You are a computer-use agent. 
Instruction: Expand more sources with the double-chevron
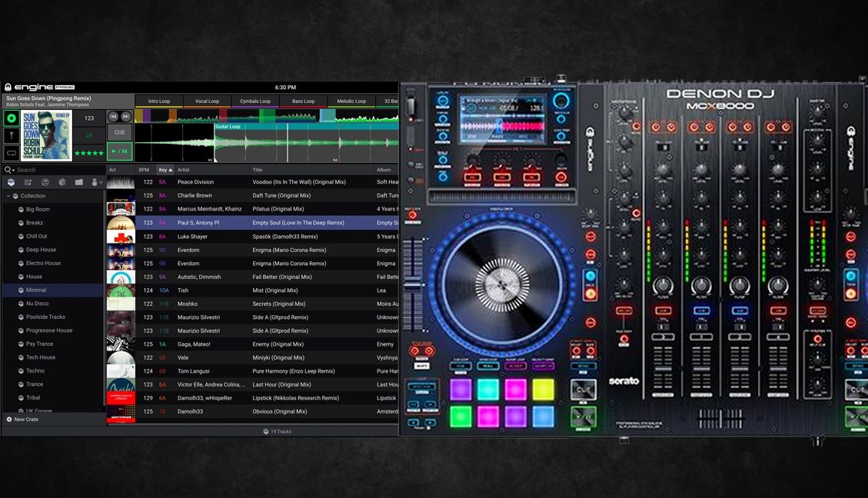click(x=101, y=182)
